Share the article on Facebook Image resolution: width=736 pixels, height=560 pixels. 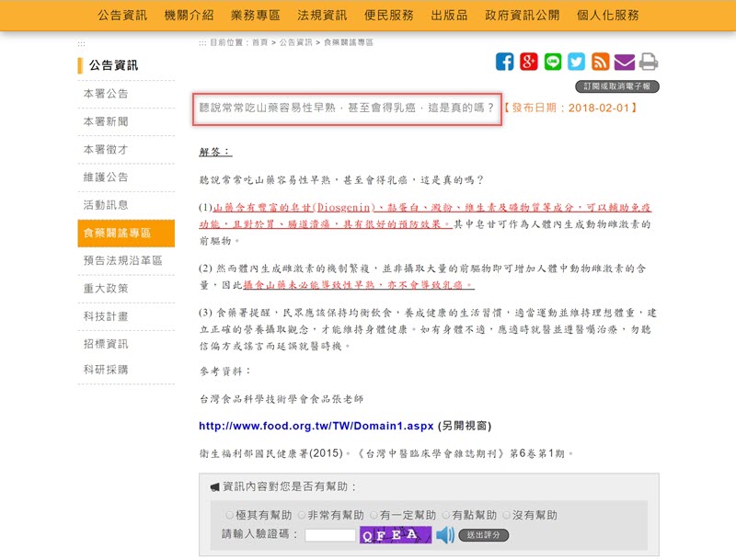(x=504, y=62)
